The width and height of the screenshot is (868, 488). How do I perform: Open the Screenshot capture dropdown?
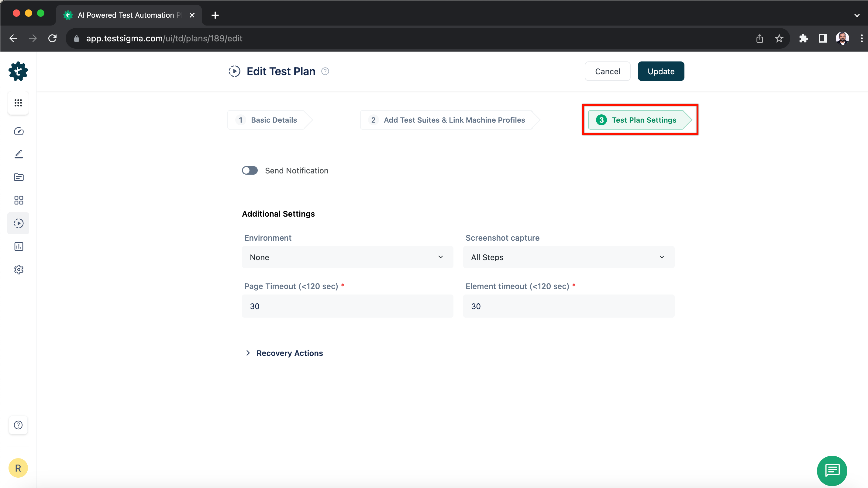coord(568,257)
